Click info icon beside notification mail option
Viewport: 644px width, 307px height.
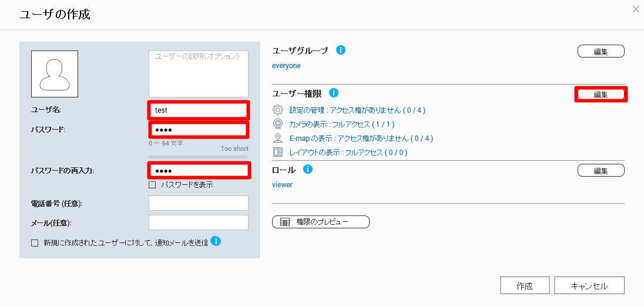point(216,241)
